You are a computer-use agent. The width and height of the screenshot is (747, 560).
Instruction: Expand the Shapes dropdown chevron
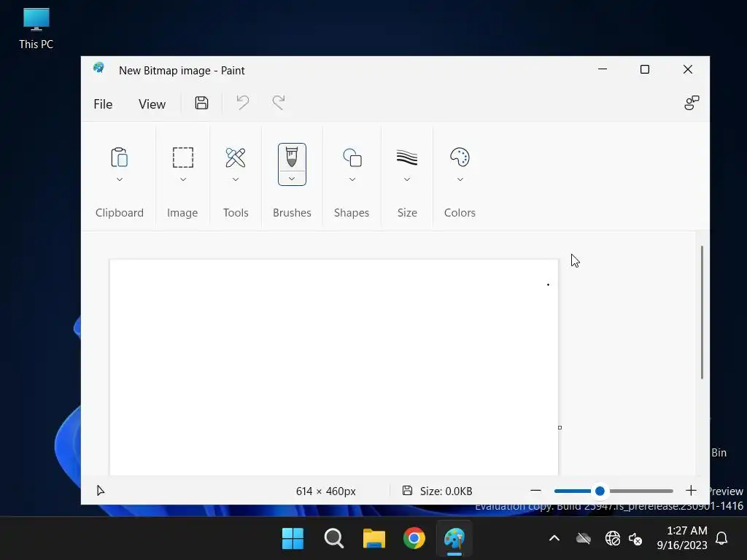352,179
